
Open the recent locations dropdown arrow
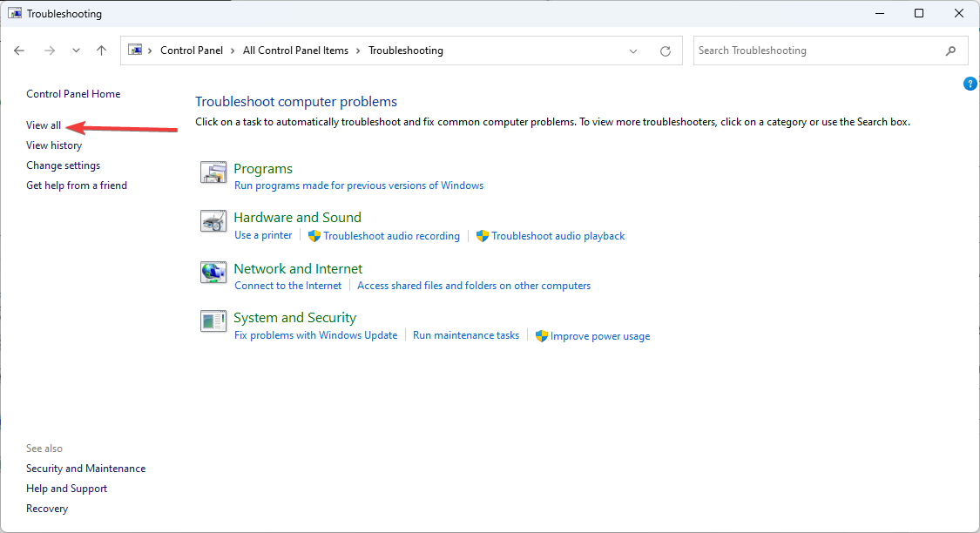(76, 51)
